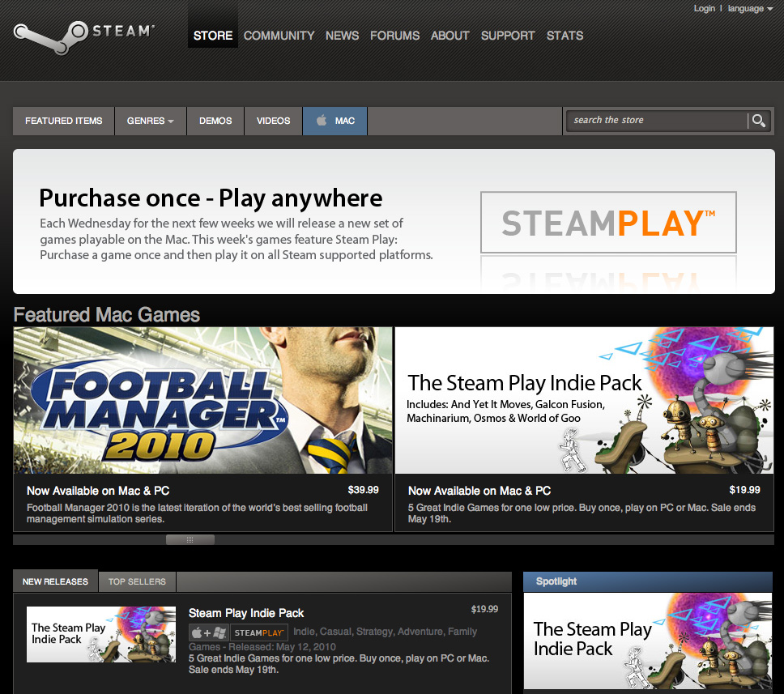Switch to the Top Sellers tab
This screenshot has width=784, height=694.
point(137,581)
